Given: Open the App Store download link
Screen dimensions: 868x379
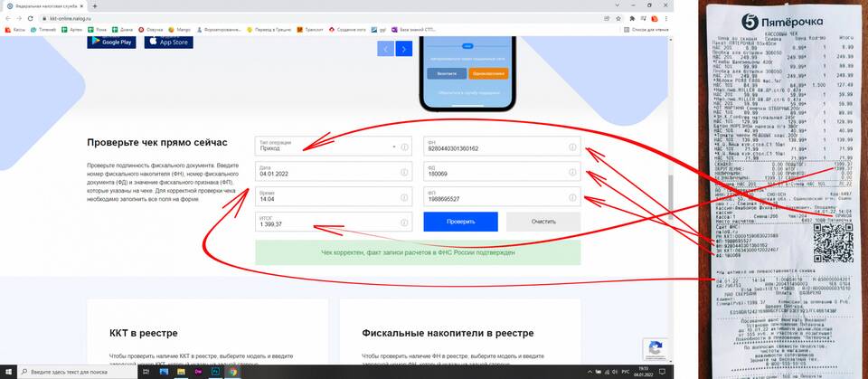Looking at the screenshot, I should click(167, 41).
